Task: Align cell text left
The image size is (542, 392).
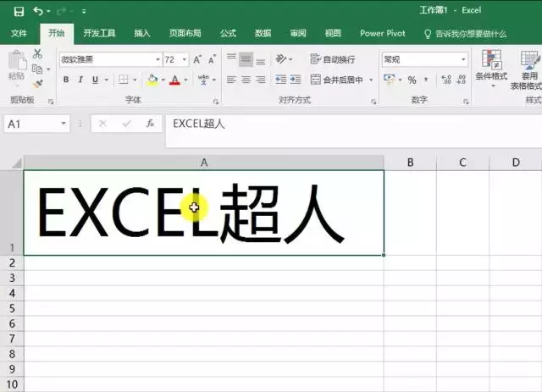Action: (x=231, y=80)
